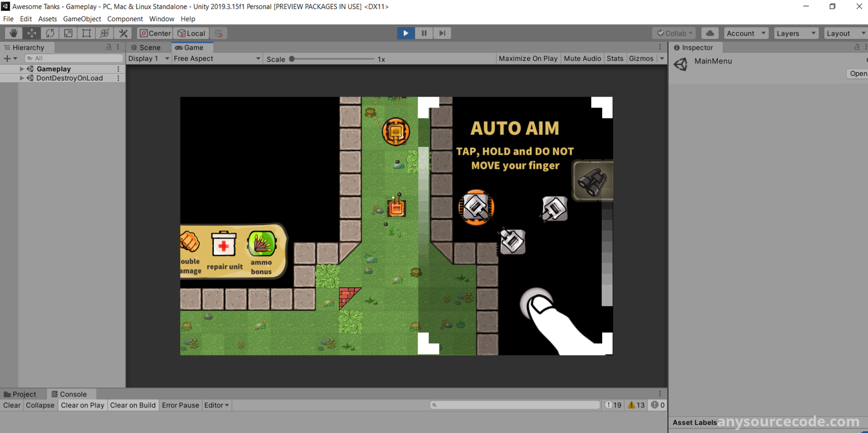Open the Layers dropdown
The height and width of the screenshot is (433, 868).
[x=796, y=33]
